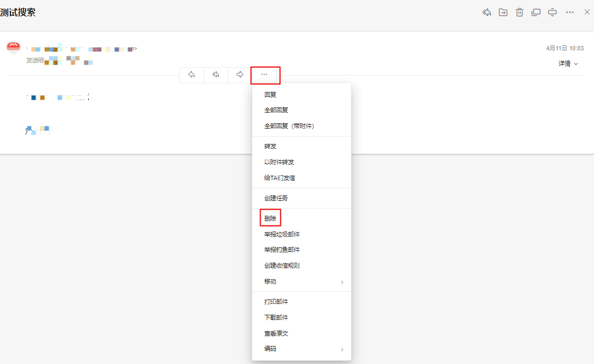Open email in new window icon
The width and height of the screenshot is (594, 364).
(x=536, y=13)
